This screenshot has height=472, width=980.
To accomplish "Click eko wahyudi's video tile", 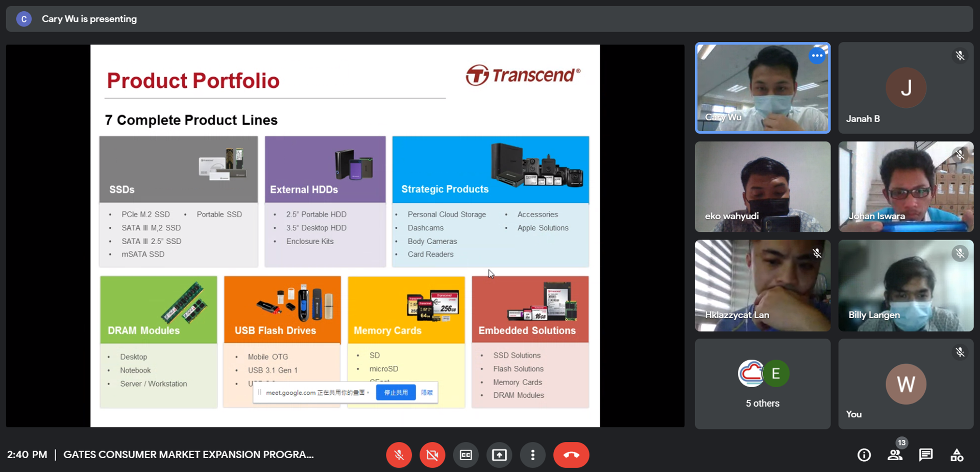I will [763, 186].
